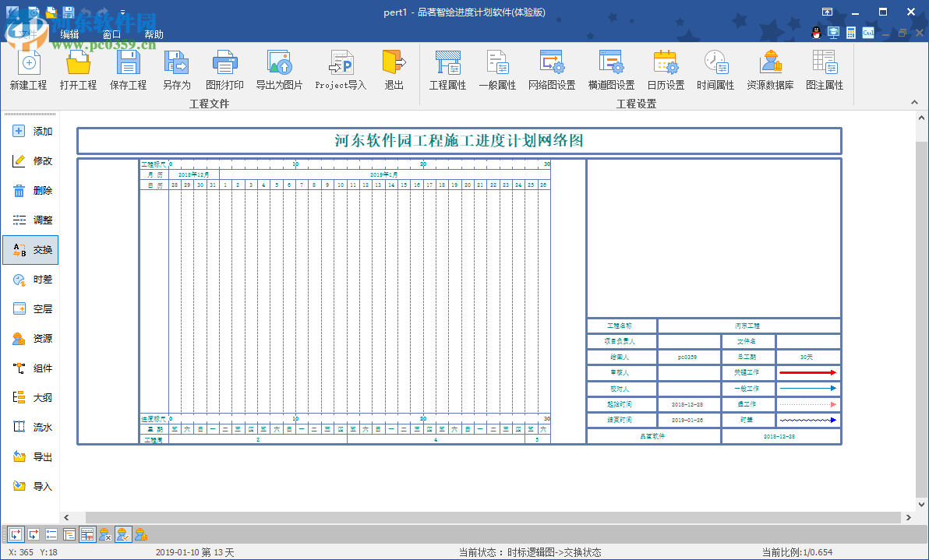Toggle worker-with-X resource button

point(105,534)
